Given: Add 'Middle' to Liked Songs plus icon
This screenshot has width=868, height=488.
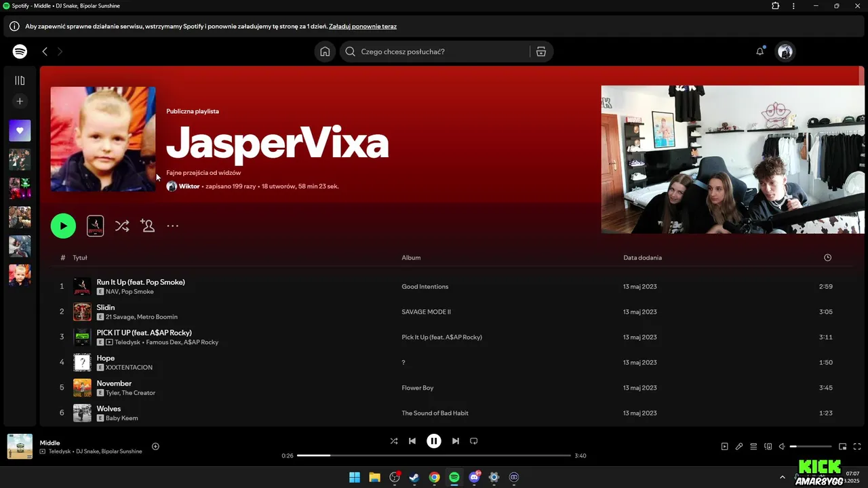Looking at the screenshot, I should tap(155, 446).
